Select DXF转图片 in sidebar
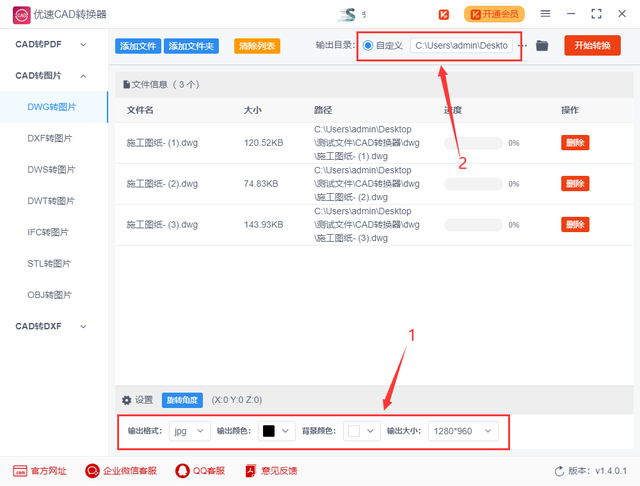Viewport: 640px width, 486px height. coord(50,138)
